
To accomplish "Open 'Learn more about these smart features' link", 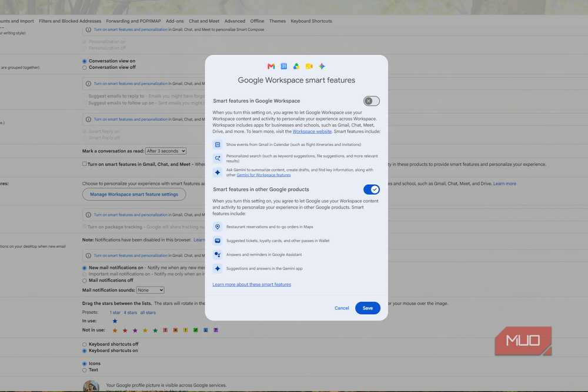I will [252, 285].
